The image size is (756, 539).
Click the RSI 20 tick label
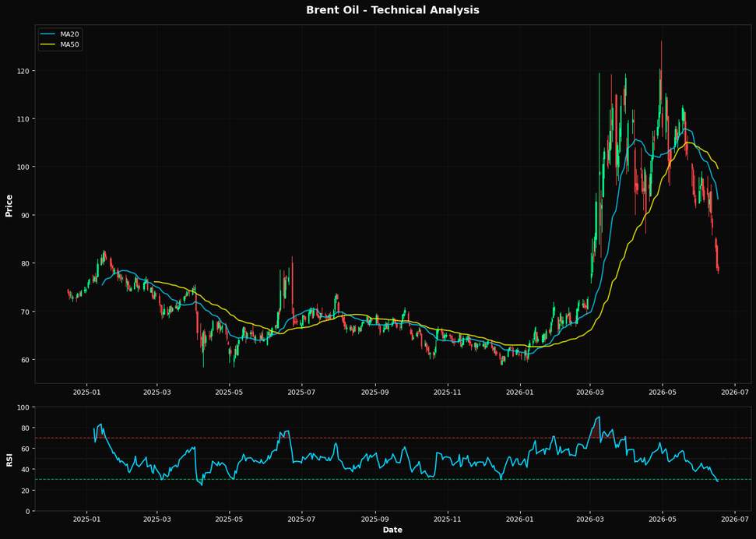(x=25, y=490)
